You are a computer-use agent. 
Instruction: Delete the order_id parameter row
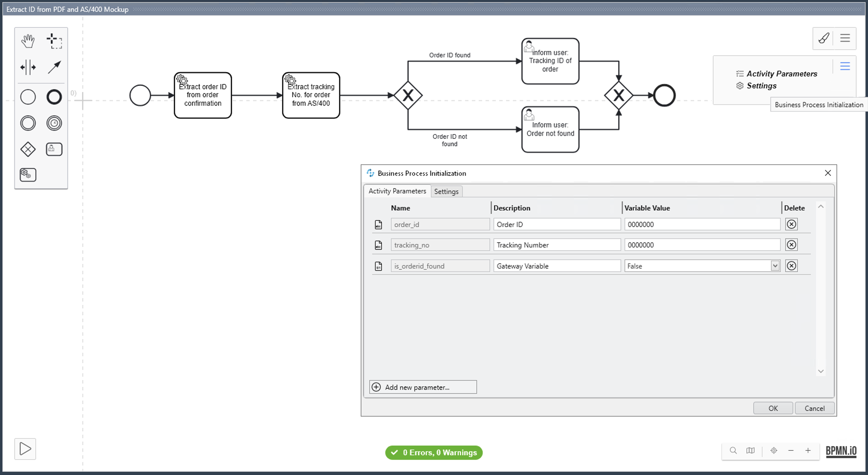(x=792, y=224)
